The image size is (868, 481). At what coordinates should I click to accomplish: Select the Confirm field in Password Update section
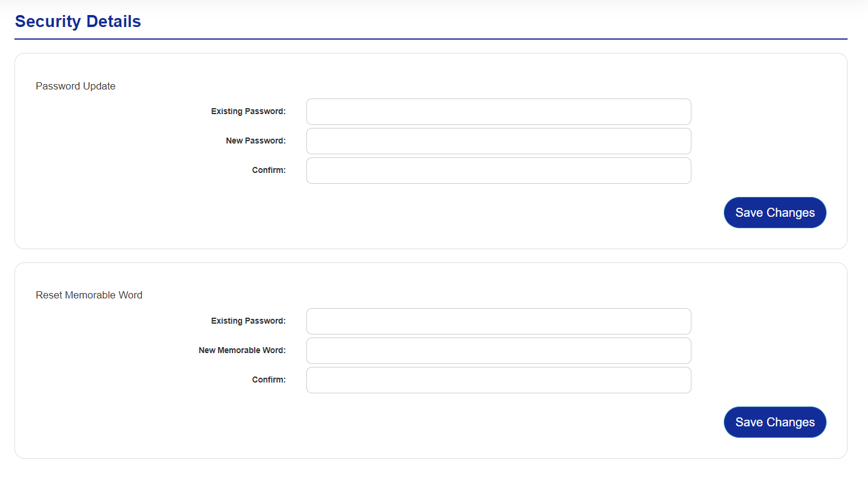[x=499, y=171]
